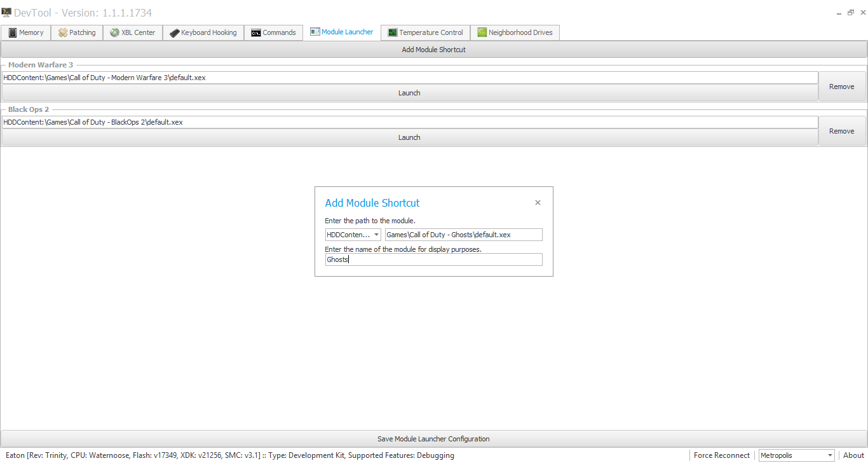
Task: Click the Patching tab bandage icon
Action: 63,32
